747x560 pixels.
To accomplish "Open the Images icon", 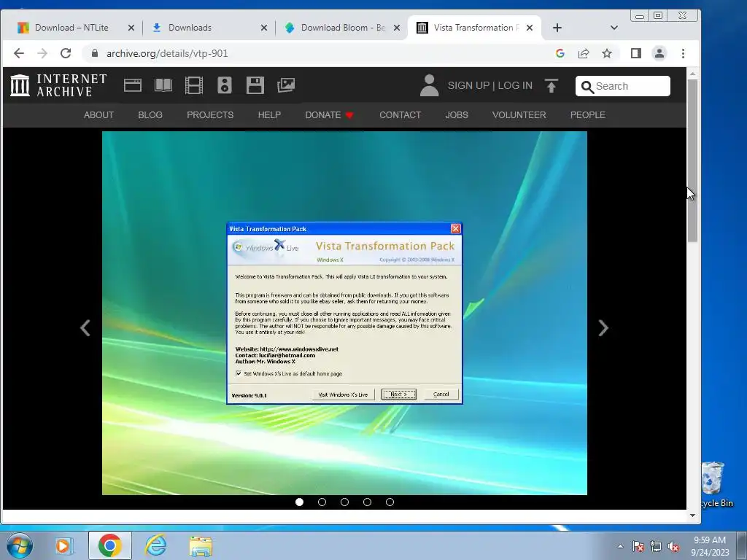I will [286, 85].
